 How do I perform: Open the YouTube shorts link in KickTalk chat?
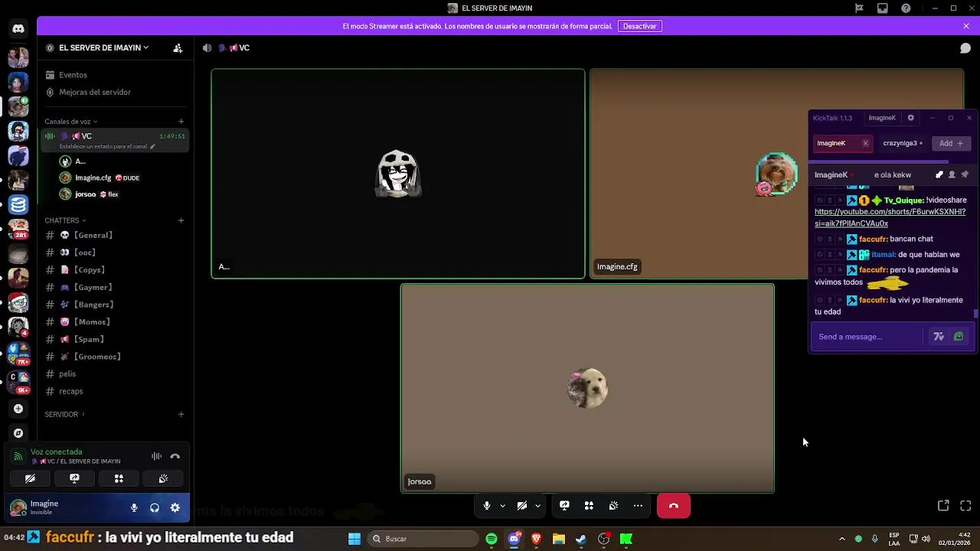pos(890,217)
